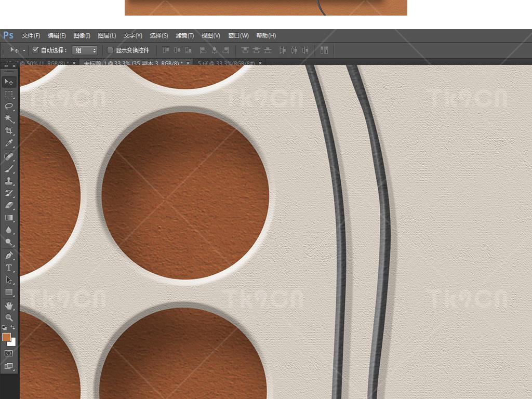Select the Move tool in the toolbox

click(x=9, y=82)
